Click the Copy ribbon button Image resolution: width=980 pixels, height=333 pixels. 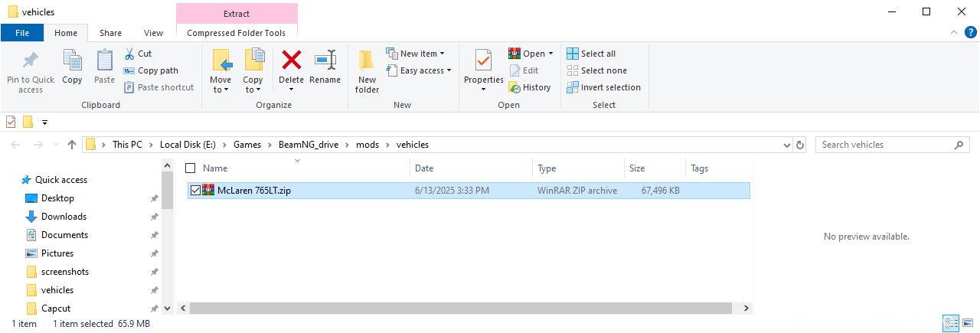[72, 67]
